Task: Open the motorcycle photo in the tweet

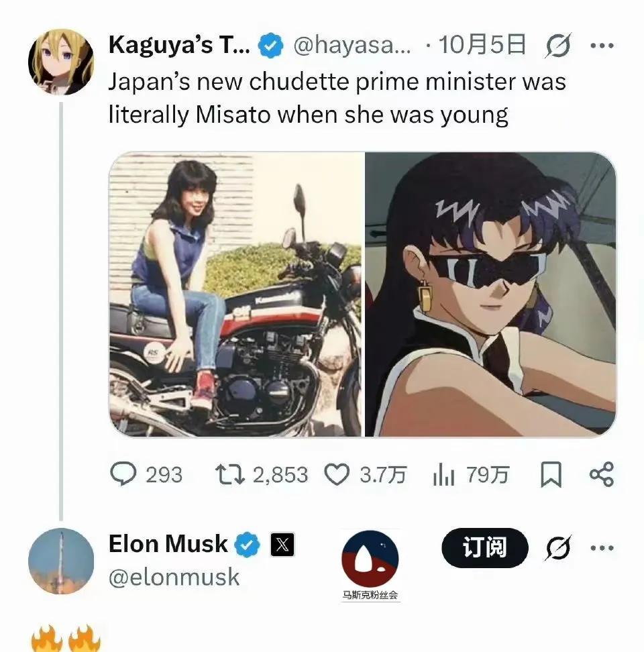Action: pos(235,294)
